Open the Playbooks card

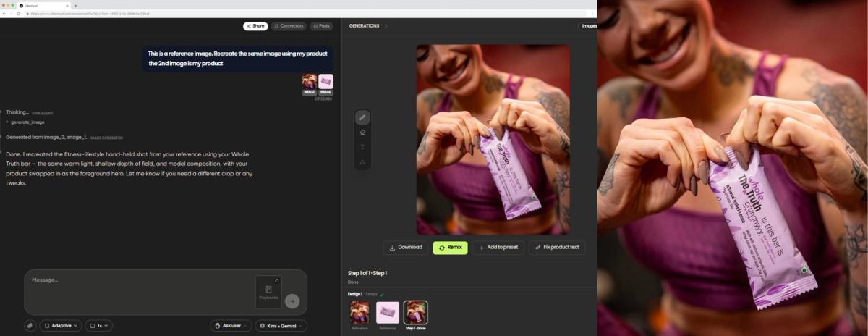pos(268,292)
